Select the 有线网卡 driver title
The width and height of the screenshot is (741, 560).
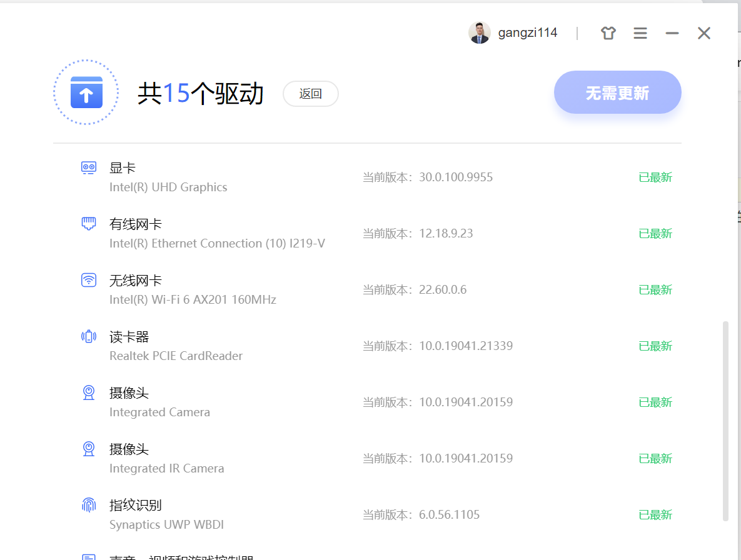[x=136, y=224]
